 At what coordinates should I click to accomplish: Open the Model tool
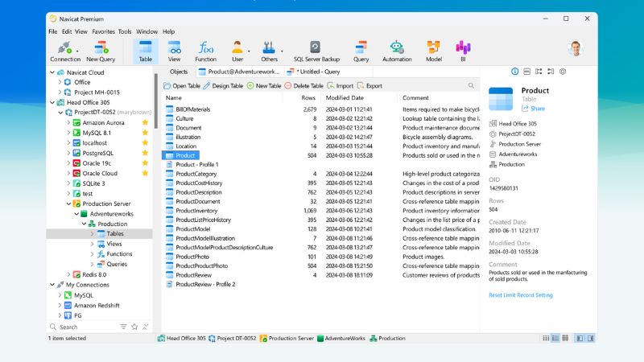434,51
